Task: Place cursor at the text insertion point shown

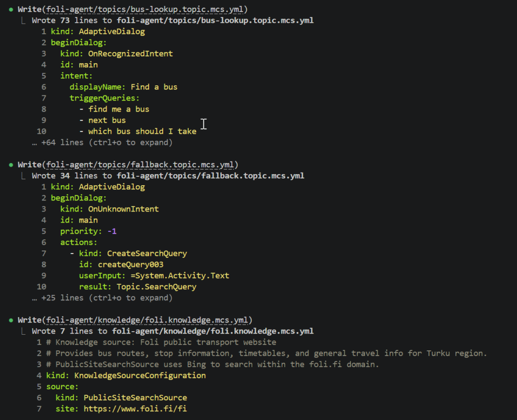Action: coord(203,123)
